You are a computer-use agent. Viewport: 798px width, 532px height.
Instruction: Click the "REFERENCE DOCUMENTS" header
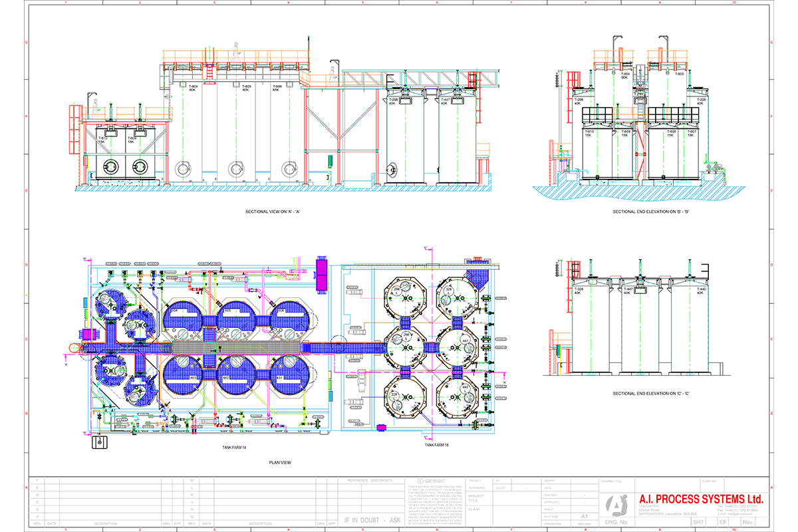(370, 480)
